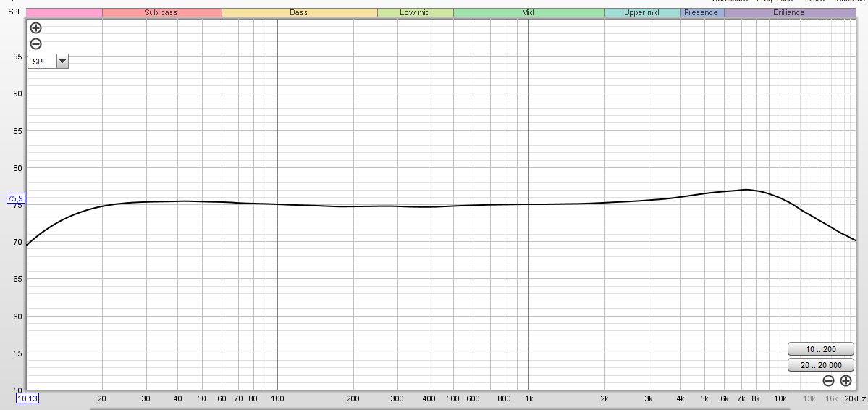Zoom in vertically with the top-left plus icon
The width and height of the screenshot is (868, 410).
pyautogui.click(x=35, y=28)
